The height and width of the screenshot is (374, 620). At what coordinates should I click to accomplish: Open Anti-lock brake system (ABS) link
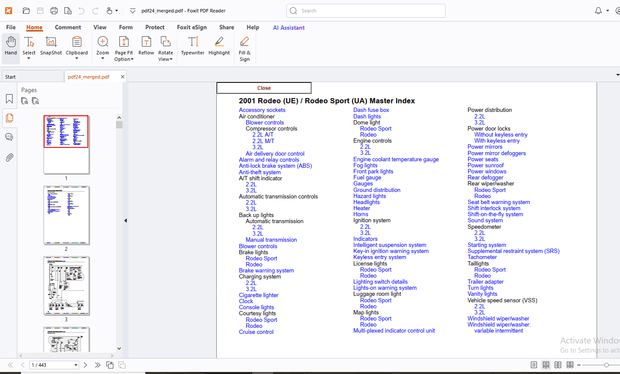275,166
